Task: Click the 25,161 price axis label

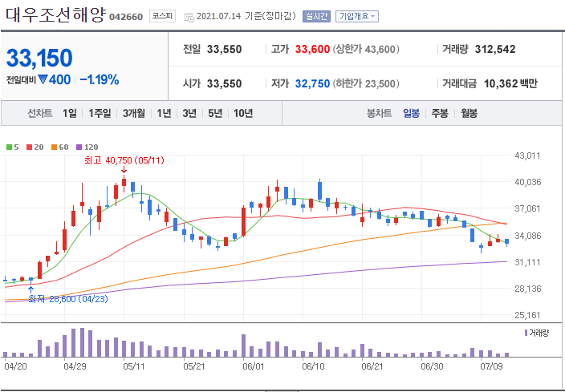Action: pos(527,315)
